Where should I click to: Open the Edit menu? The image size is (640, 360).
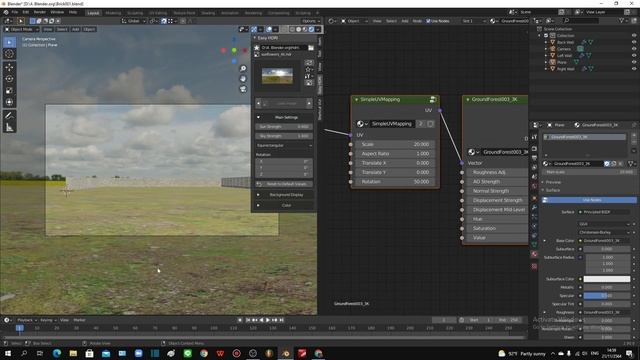(x=26, y=12)
